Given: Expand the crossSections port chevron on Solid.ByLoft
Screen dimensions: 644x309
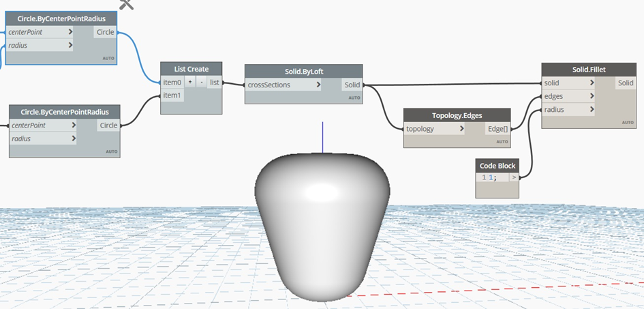Looking at the screenshot, I should click(318, 85).
